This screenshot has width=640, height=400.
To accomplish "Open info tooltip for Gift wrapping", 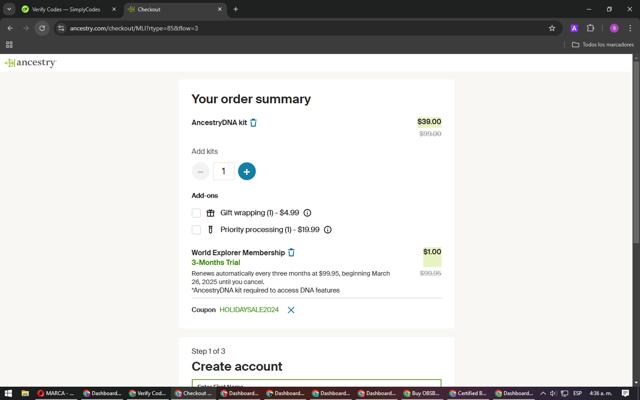I will 307,213.
